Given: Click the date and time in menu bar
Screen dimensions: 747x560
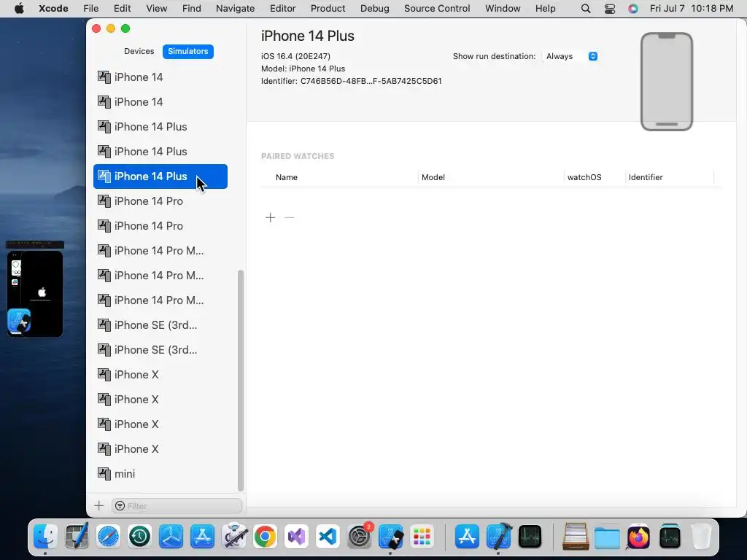Looking at the screenshot, I should coord(692,9).
